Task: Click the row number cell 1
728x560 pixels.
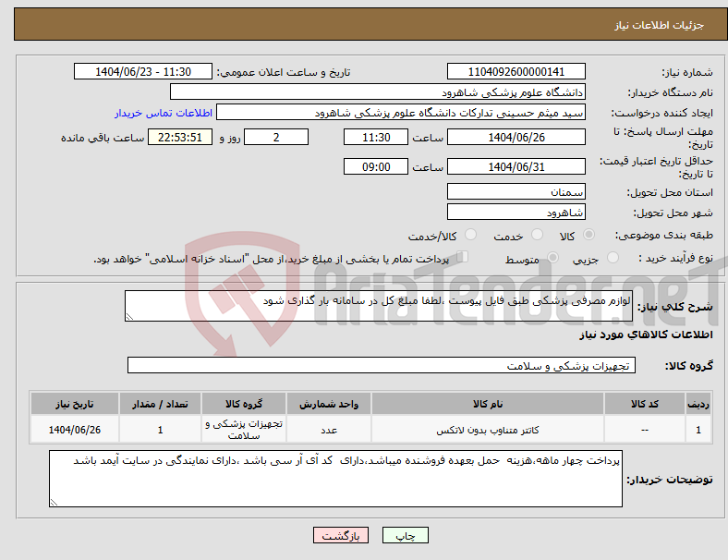Action: 698,430
